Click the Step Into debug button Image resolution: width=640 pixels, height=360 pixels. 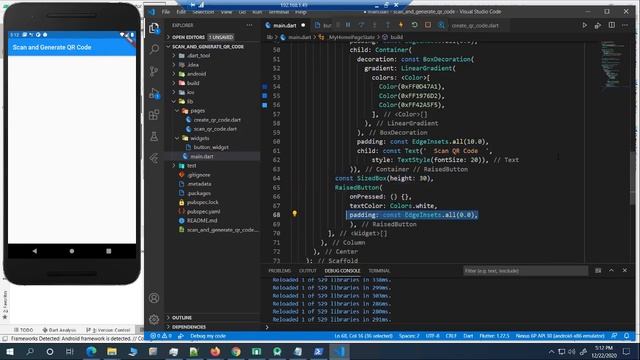coord(374,25)
